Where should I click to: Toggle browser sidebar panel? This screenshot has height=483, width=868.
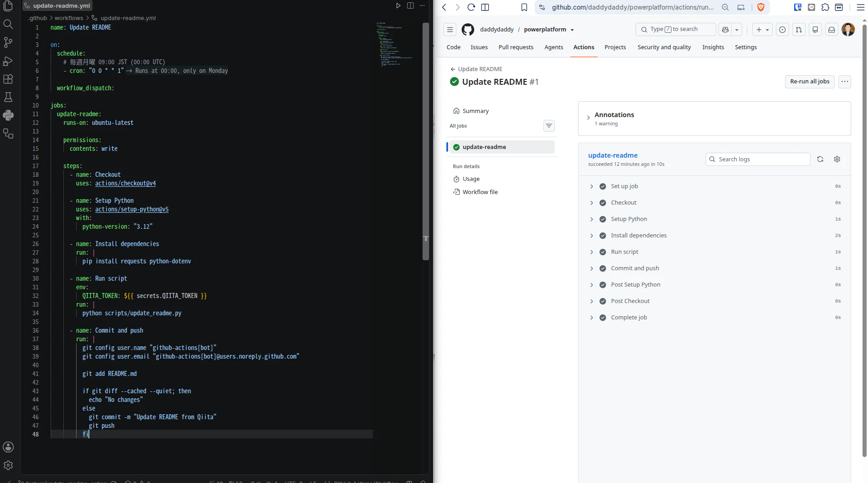tap(485, 7)
